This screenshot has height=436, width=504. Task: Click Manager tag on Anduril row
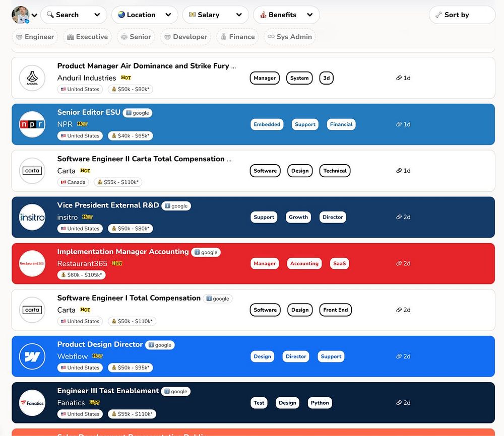tap(265, 78)
